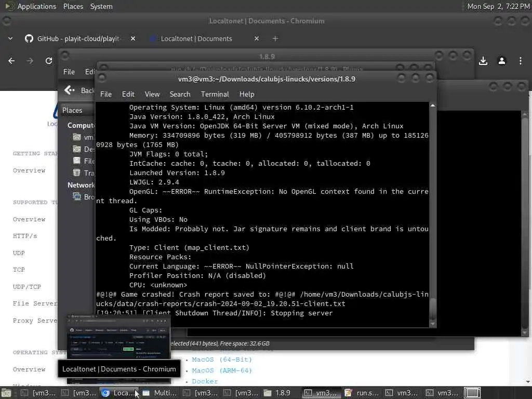Click the MacOS (ARM-64) link
The image size is (532, 399).
222,370
